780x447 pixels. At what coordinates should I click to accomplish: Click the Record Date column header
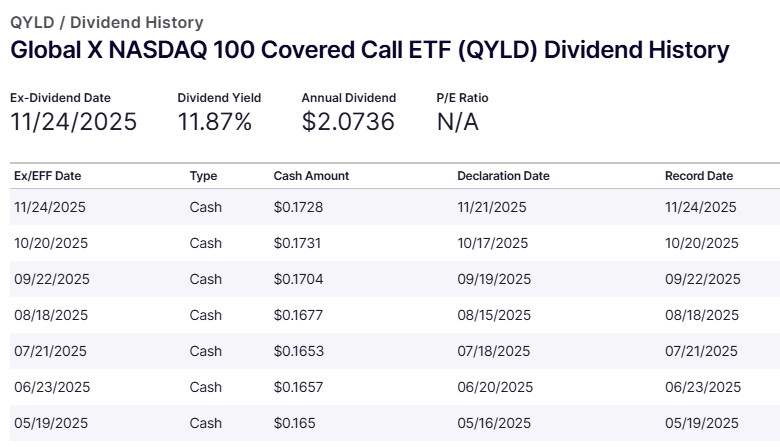pos(699,176)
